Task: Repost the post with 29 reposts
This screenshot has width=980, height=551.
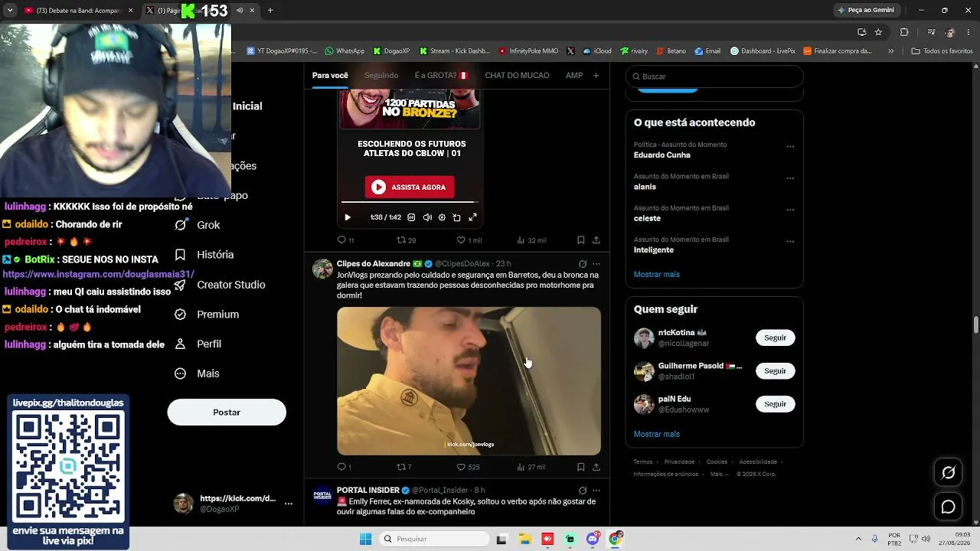Action: click(x=406, y=240)
